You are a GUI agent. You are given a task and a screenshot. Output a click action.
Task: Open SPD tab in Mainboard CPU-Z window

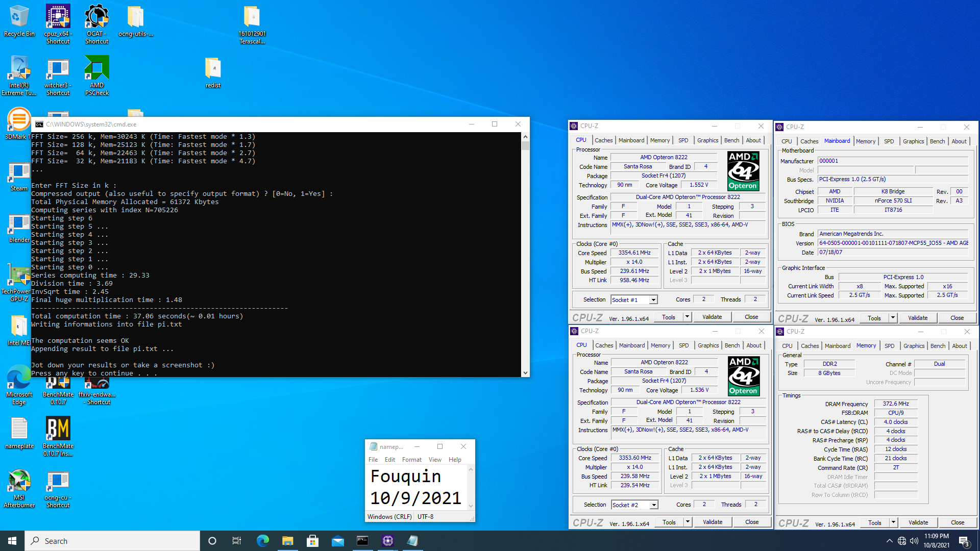tap(889, 141)
